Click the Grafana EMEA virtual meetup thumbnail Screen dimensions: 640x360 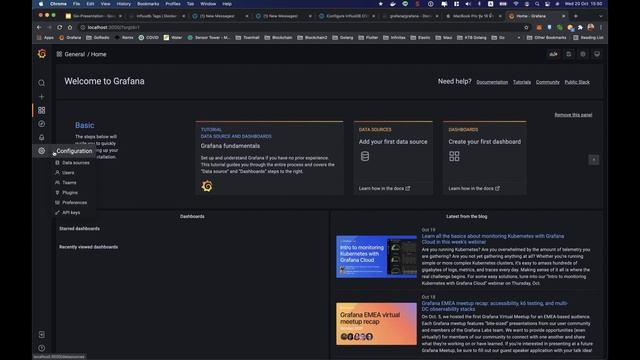376,324
